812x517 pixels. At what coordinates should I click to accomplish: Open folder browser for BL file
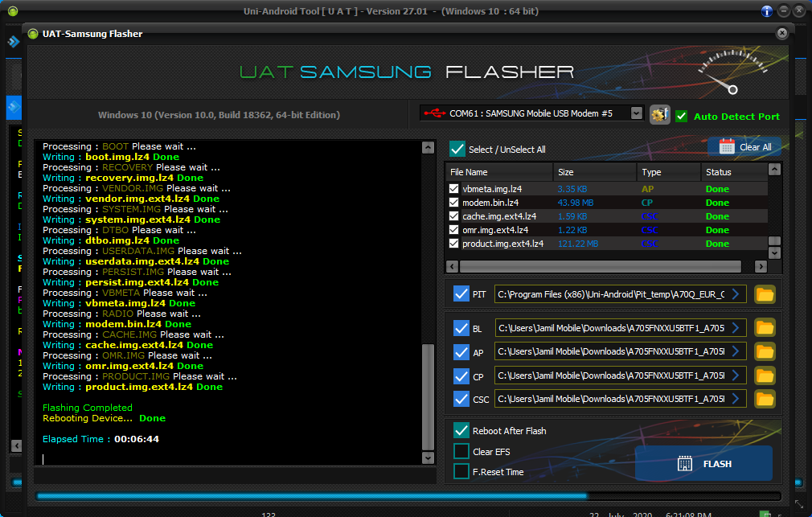click(765, 327)
